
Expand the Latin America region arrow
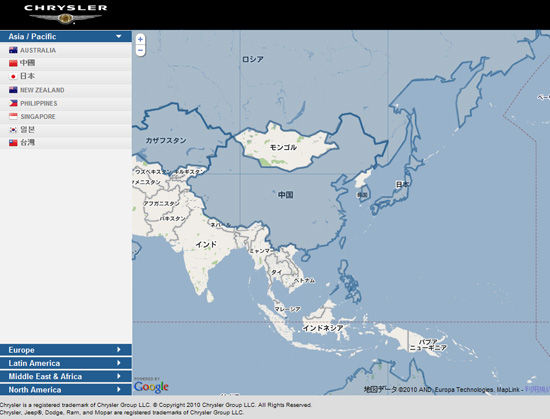pos(119,363)
